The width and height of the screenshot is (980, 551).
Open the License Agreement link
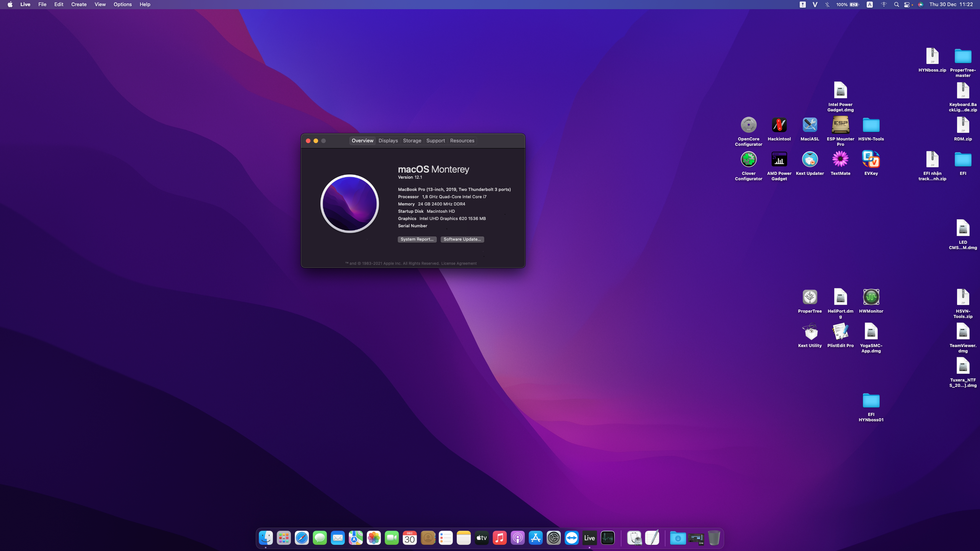pyautogui.click(x=459, y=264)
